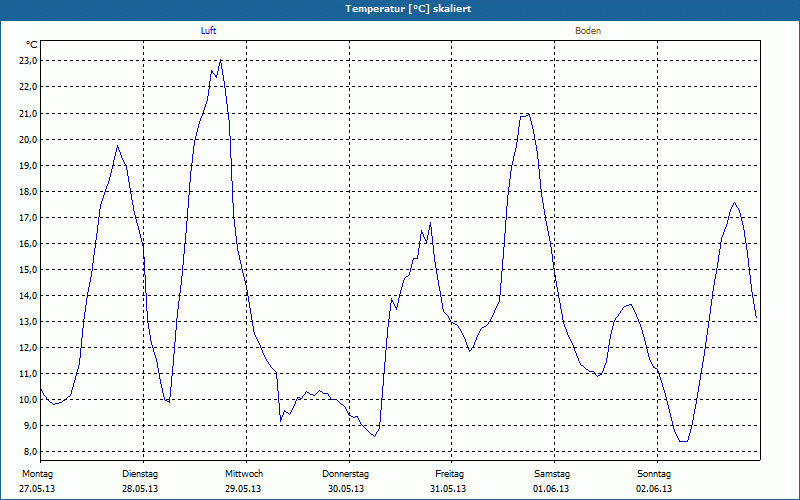Click the '10,0' y-axis value
The image size is (800, 500).
(x=28, y=399)
